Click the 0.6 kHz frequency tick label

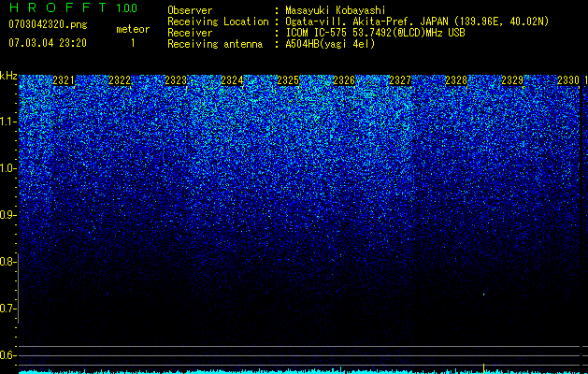point(7,355)
